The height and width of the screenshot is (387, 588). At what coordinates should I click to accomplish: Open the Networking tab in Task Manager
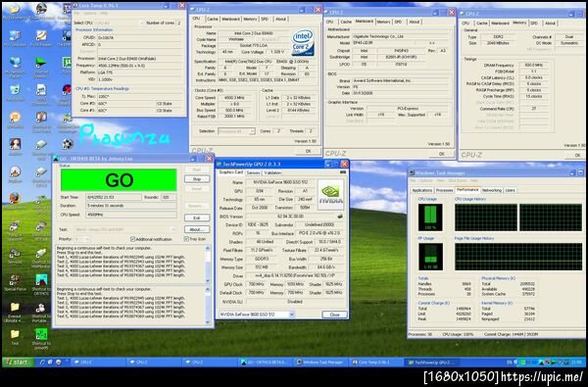[492, 190]
